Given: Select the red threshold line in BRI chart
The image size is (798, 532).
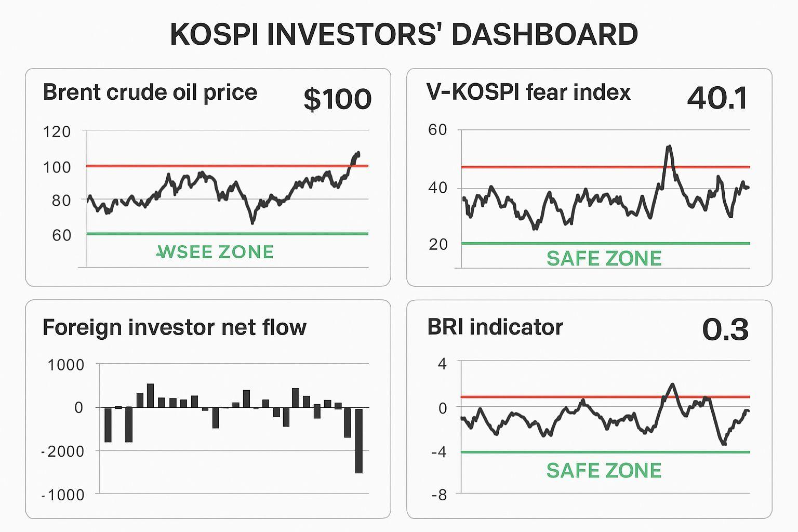Looking at the screenshot, I should pos(571,397).
